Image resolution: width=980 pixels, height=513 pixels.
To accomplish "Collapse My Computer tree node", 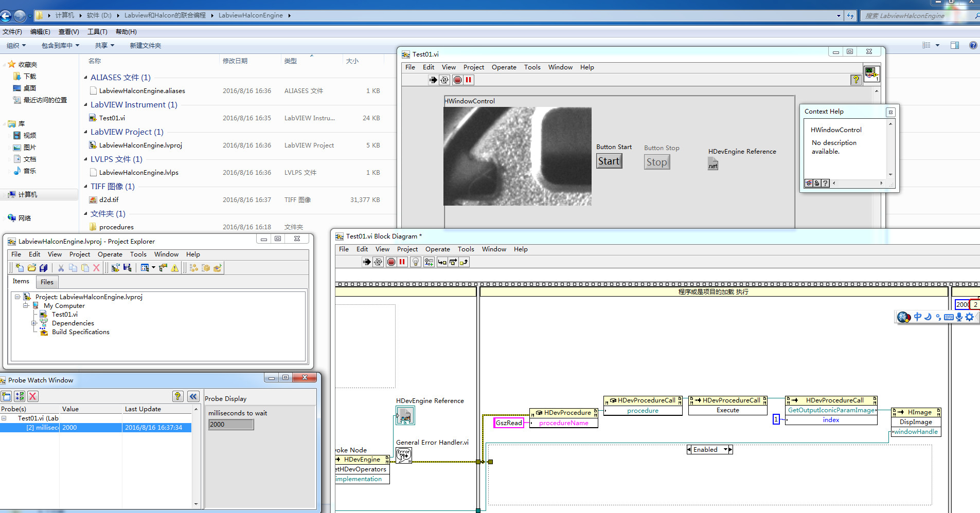I will click(26, 305).
